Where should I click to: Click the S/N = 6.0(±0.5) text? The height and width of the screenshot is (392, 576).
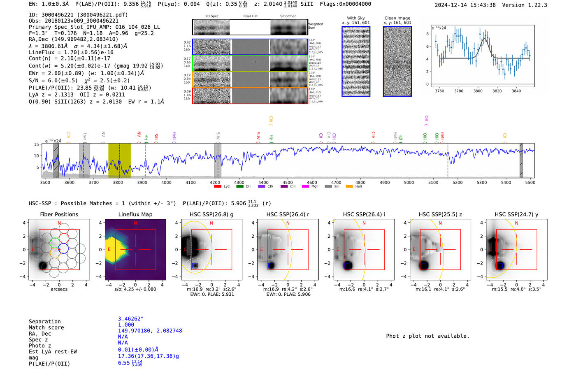(53, 81)
